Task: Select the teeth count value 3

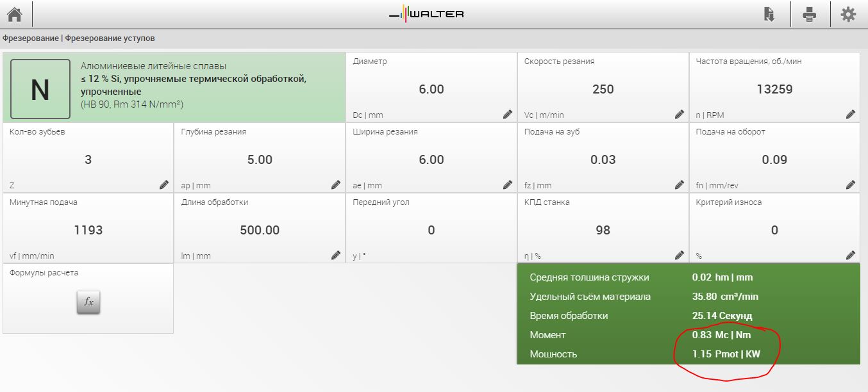Action: click(88, 159)
